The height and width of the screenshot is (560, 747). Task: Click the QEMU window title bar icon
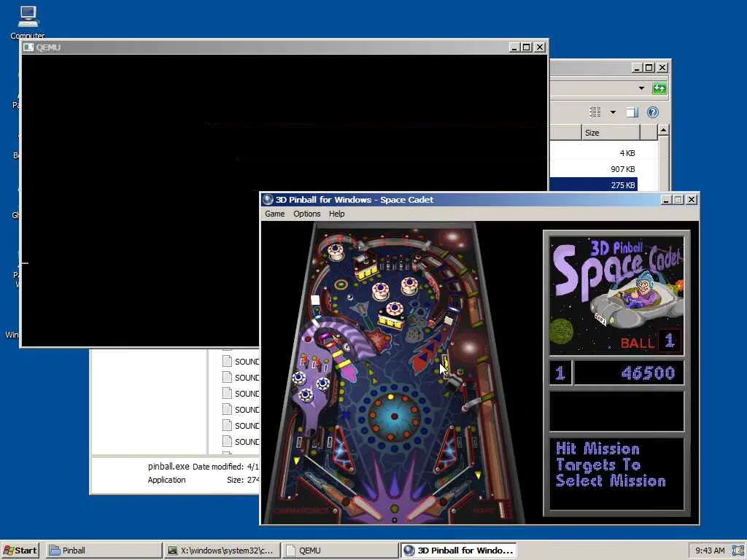point(28,47)
